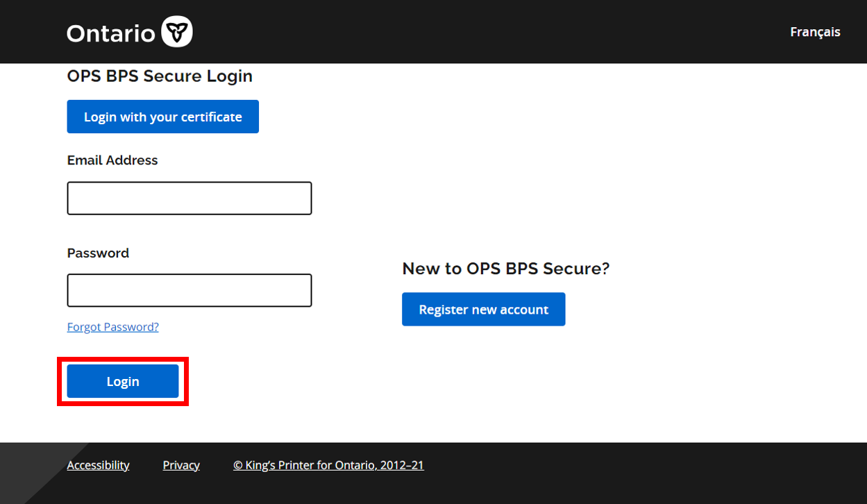Click empty black header bar area
The height and width of the screenshot is (504, 867).
pos(486,32)
